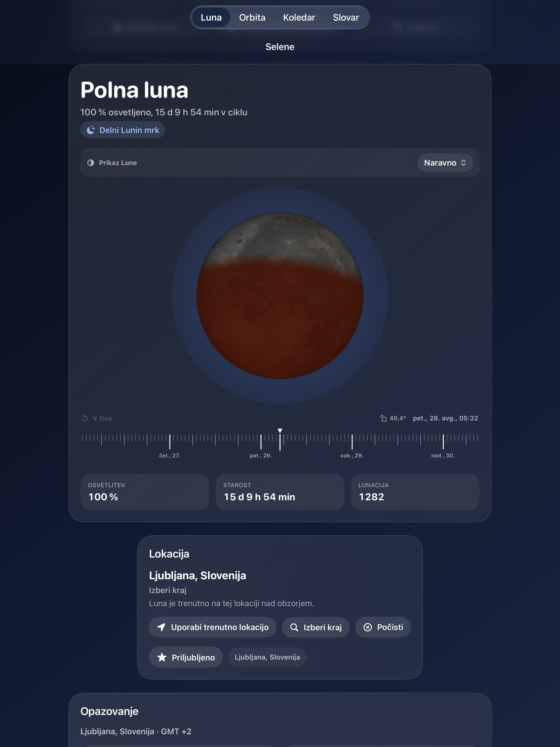The image size is (560, 747).
Task: Select the Ljubljana, Slovenija favorite chip
Action: click(x=267, y=657)
